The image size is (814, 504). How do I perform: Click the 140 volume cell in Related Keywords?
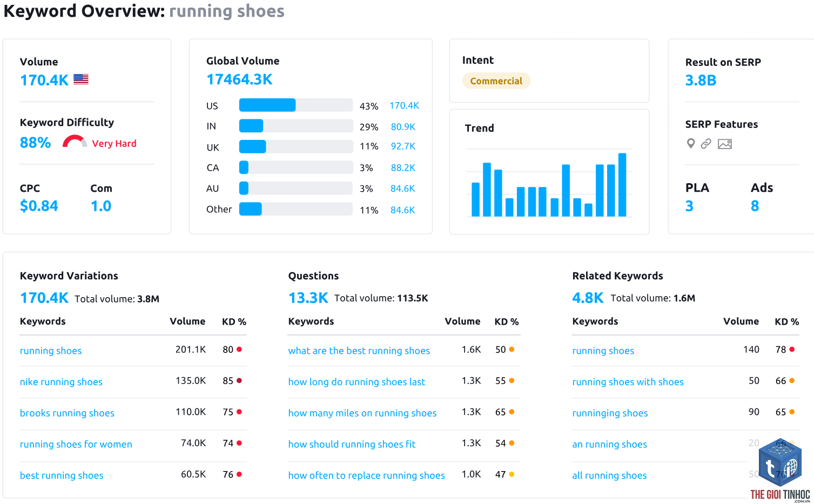click(x=751, y=350)
